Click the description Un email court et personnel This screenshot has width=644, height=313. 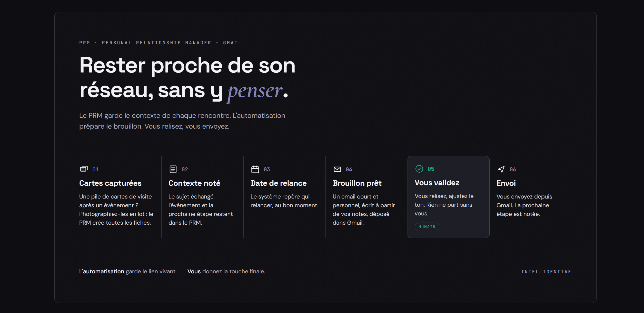click(364, 210)
